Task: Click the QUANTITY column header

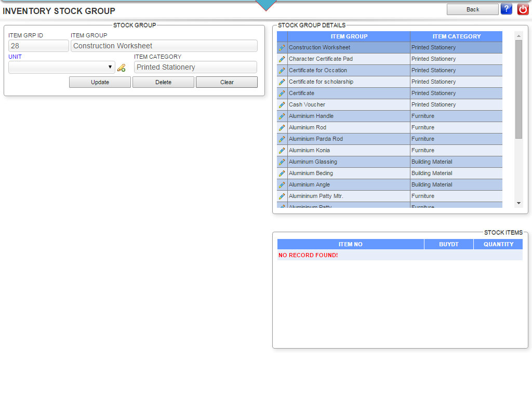Action: pyautogui.click(x=498, y=244)
